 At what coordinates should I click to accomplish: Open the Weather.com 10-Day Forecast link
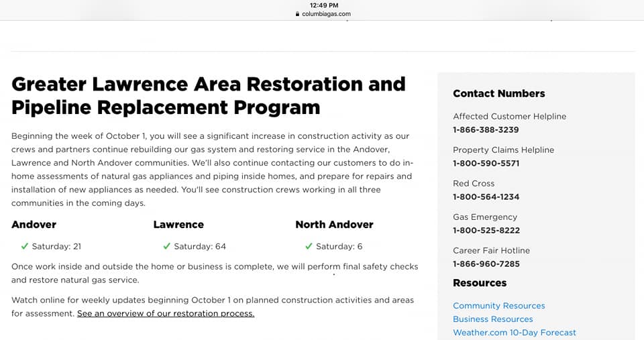click(515, 333)
